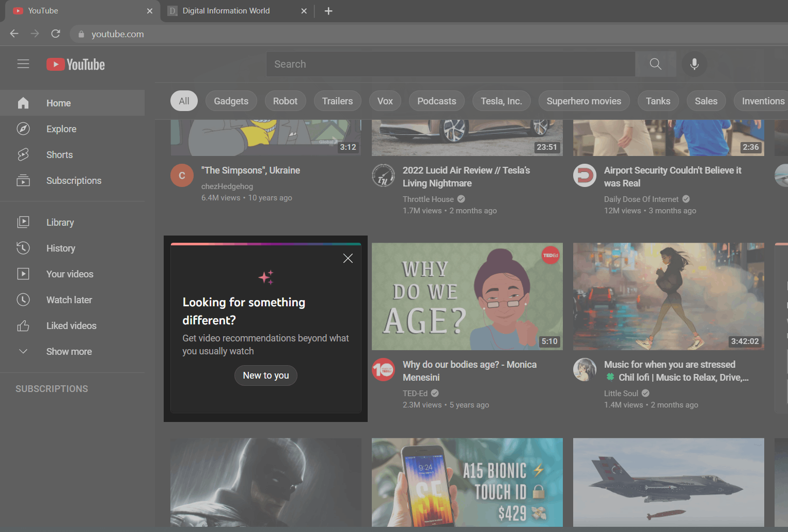
Task: Open Library in the sidebar
Action: (x=72, y=222)
